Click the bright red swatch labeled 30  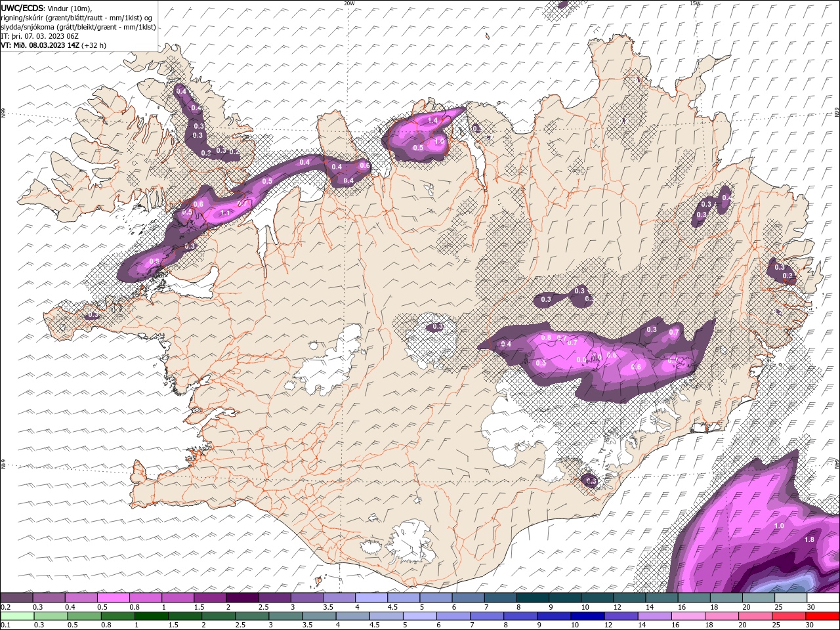click(x=823, y=616)
